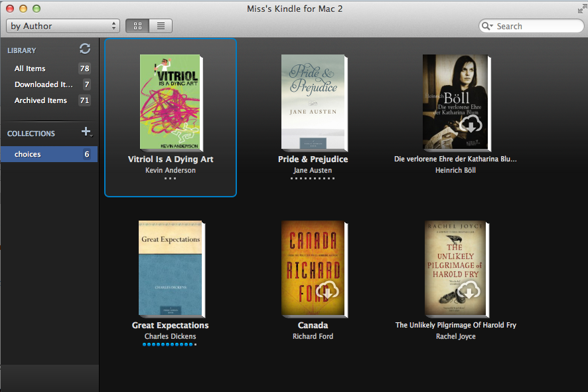Download Canada via cloud icon

click(x=327, y=290)
